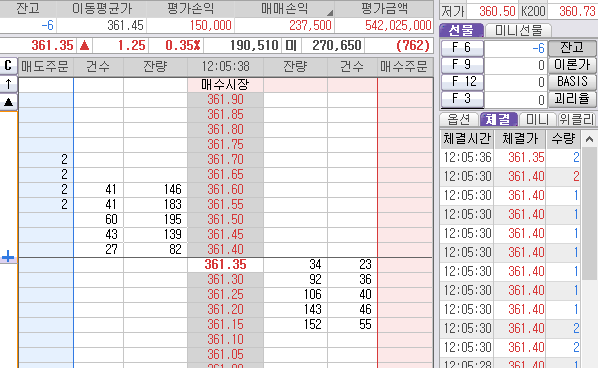The width and height of the screenshot is (598, 368).
Task: Click price 361.60 in the order ladder
Action: pos(225,190)
